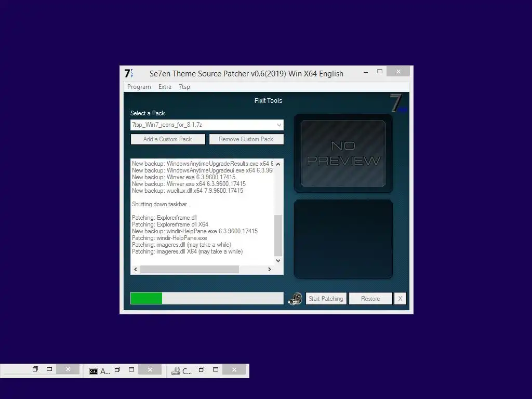Screen dimensions: 532x399
Task: Click 'Patching: imageres.dll (may take a while)' line
Action: click(x=181, y=245)
